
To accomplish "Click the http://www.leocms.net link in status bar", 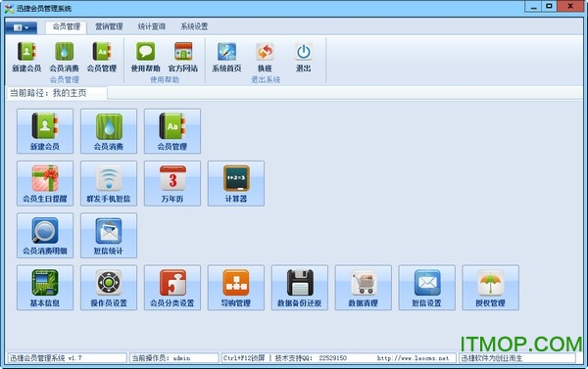I will pyautogui.click(x=413, y=358).
